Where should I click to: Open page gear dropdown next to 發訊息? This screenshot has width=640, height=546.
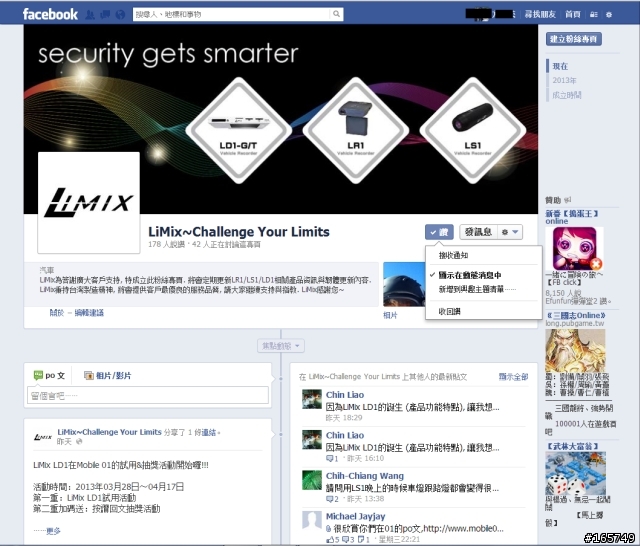point(510,232)
